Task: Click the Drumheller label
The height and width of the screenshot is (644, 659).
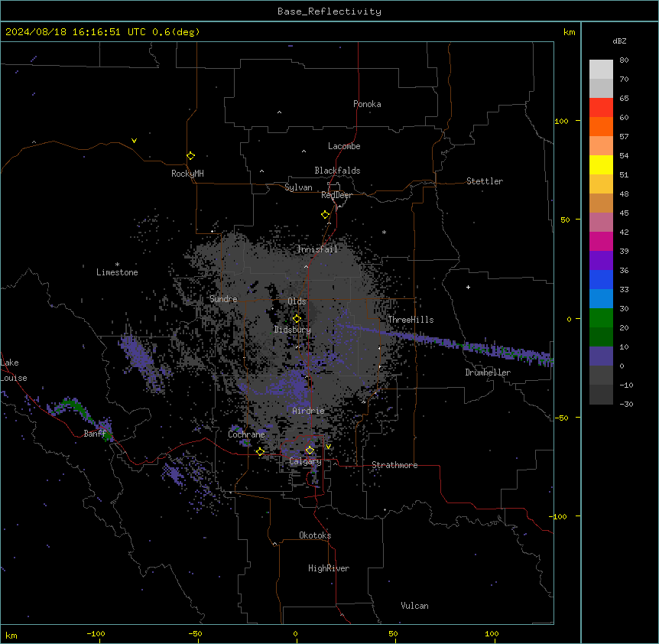Action: tap(488, 372)
